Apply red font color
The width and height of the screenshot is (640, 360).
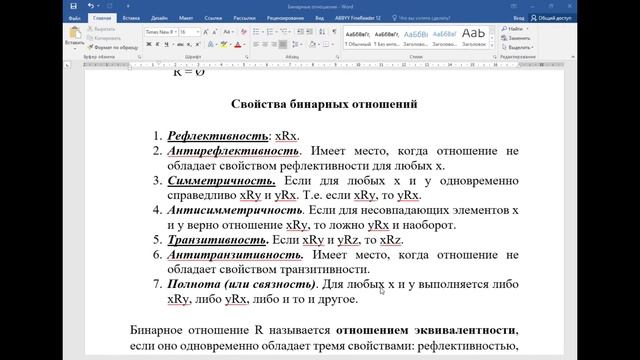[238, 44]
